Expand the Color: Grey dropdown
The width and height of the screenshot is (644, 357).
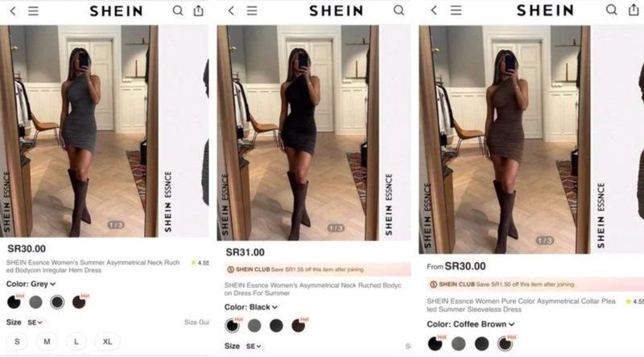tap(31, 284)
